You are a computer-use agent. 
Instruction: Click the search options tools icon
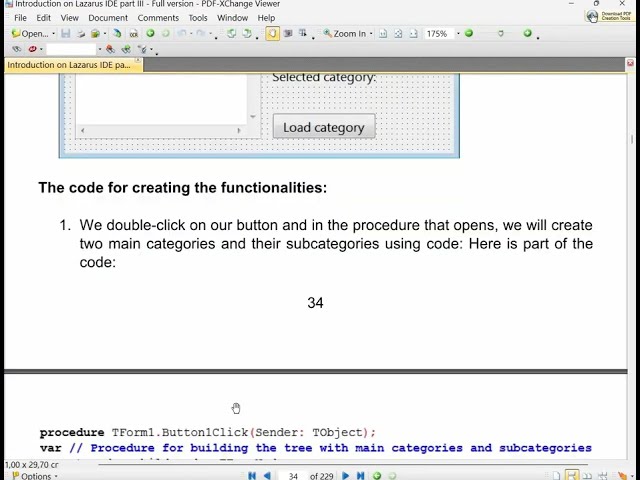[142, 49]
